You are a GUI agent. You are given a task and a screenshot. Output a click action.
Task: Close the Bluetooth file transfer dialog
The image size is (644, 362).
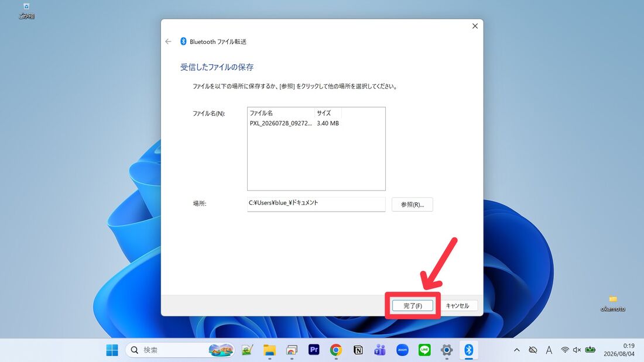475,26
